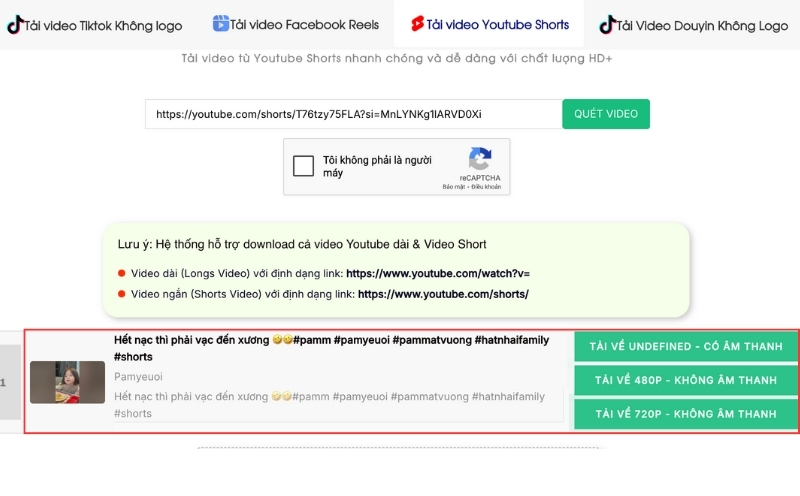
Task: Click TẢI VỀ 720P - KHÔNG ÂM THANH
Action: tap(686, 414)
